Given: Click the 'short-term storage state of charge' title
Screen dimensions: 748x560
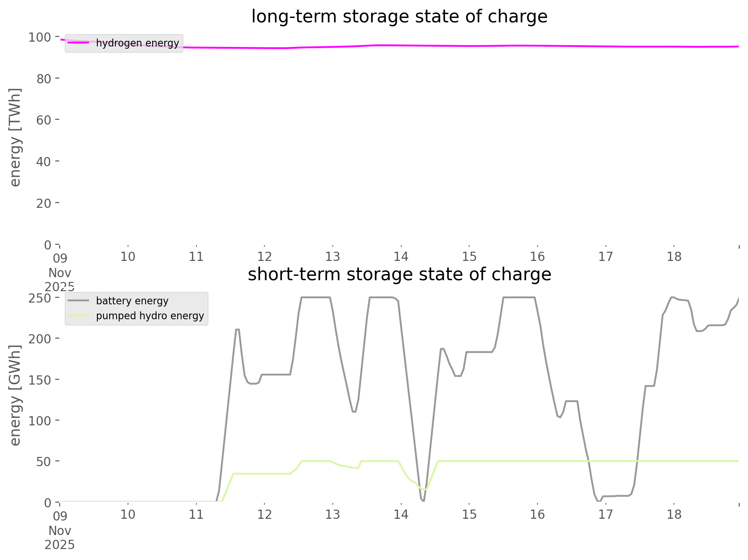Looking at the screenshot, I should point(399,275).
